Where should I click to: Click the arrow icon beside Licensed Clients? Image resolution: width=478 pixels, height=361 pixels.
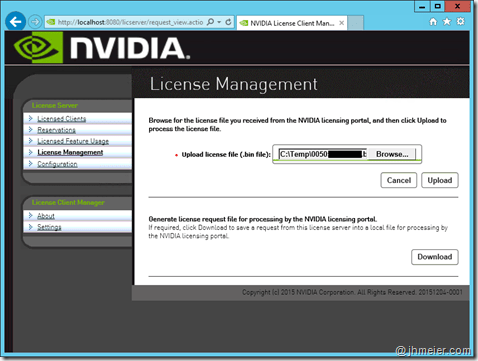click(30, 118)
